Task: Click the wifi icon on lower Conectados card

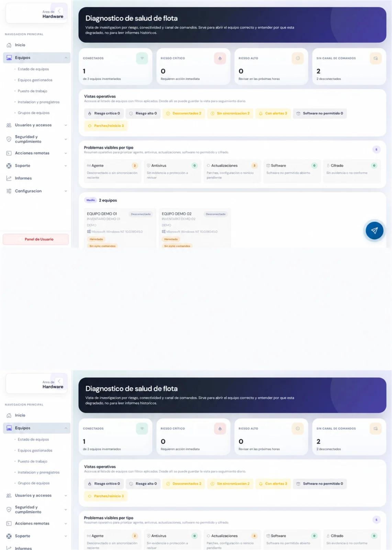Action: 142,429
